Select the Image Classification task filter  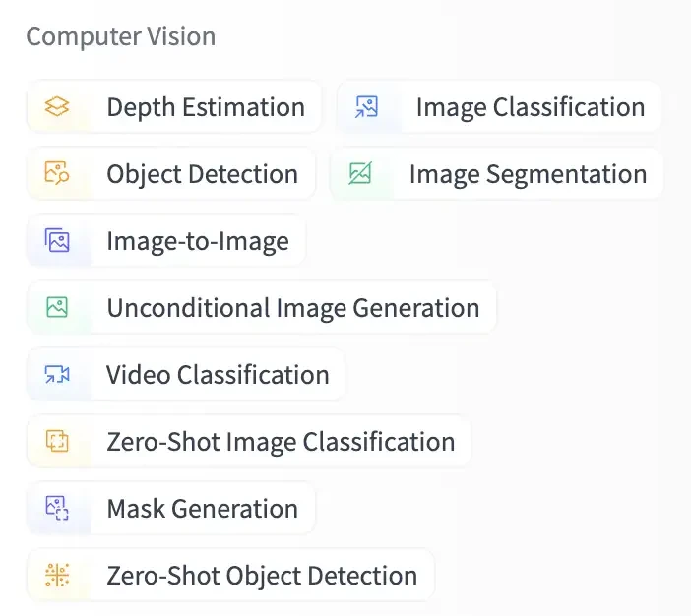pyautogui.click(x=499, y=106)
